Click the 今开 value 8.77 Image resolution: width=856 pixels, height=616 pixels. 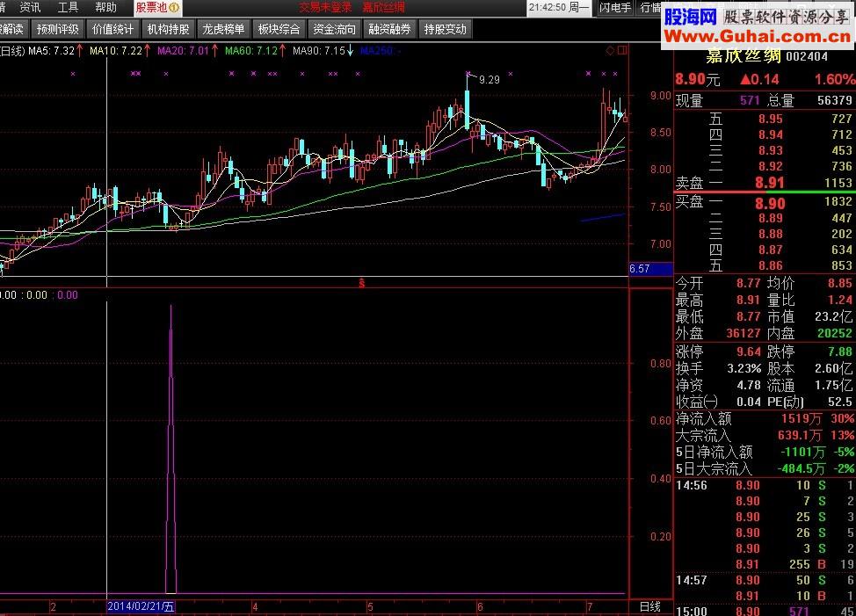point(748,283)
